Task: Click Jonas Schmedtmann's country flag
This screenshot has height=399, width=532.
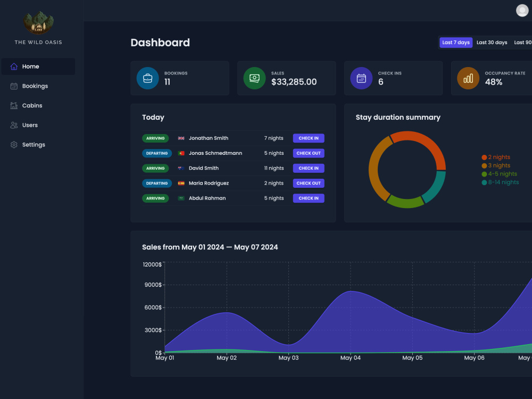Action: [x=181, y=153]
